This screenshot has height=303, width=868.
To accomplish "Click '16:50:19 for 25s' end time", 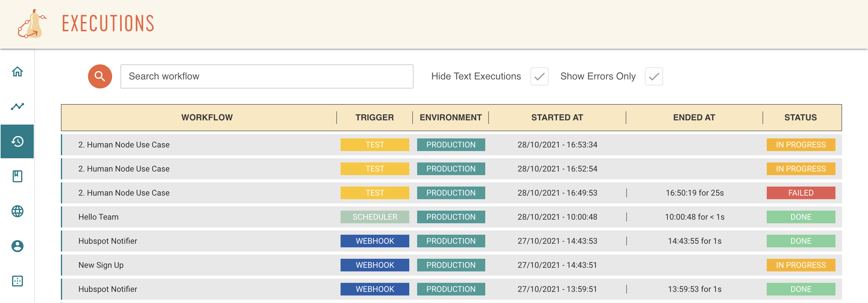I will [694, 193].
